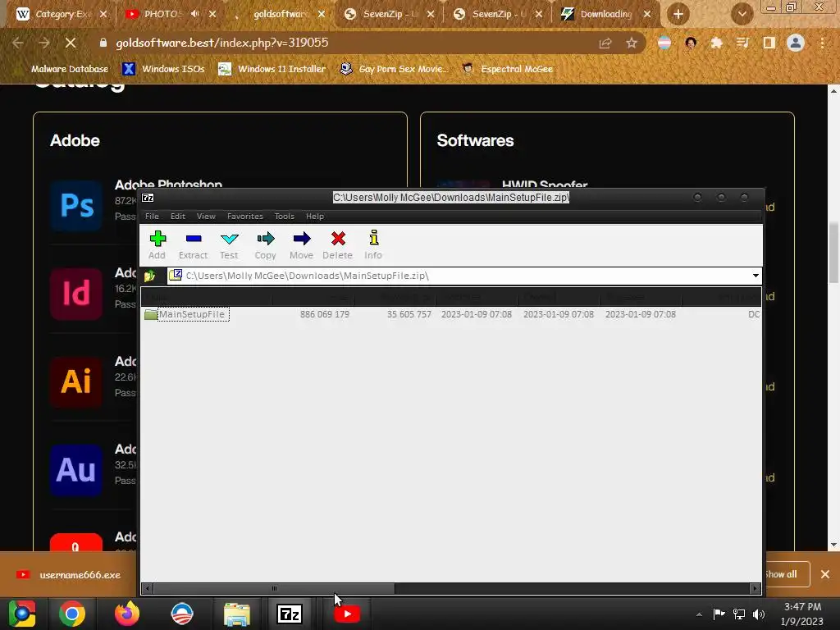Viewport: 840px width, 630px height.
Task: Open the Malware Database bookmark
Action: coord(63,69)
